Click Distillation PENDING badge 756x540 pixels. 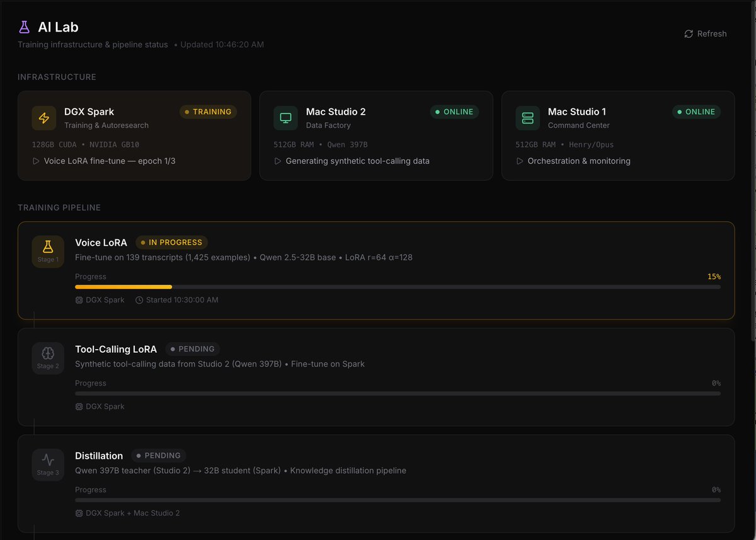159,456
